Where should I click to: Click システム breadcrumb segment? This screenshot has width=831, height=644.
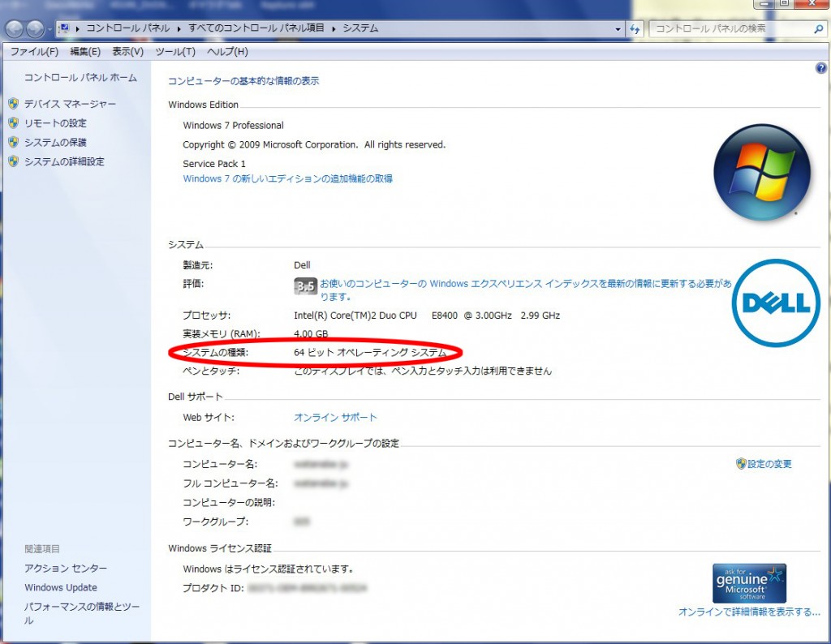click(x=360, y=28)
